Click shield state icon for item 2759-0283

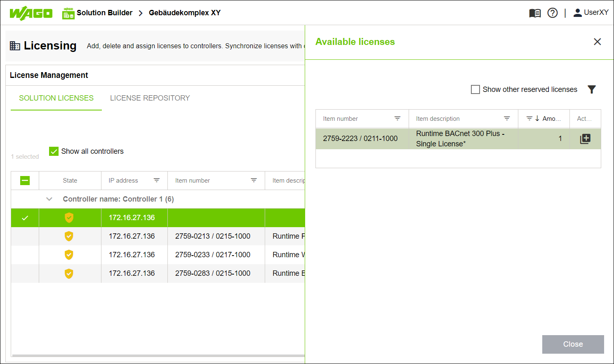[69, 273]
